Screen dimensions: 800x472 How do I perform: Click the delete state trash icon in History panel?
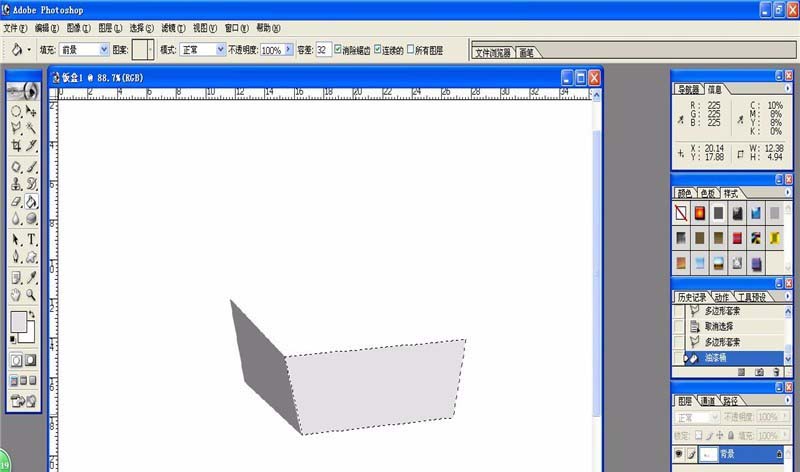coord(776,371)
